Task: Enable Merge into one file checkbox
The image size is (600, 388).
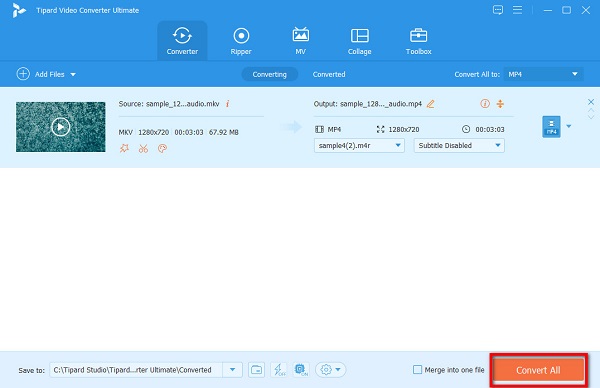Action: [x=417, y=370]
